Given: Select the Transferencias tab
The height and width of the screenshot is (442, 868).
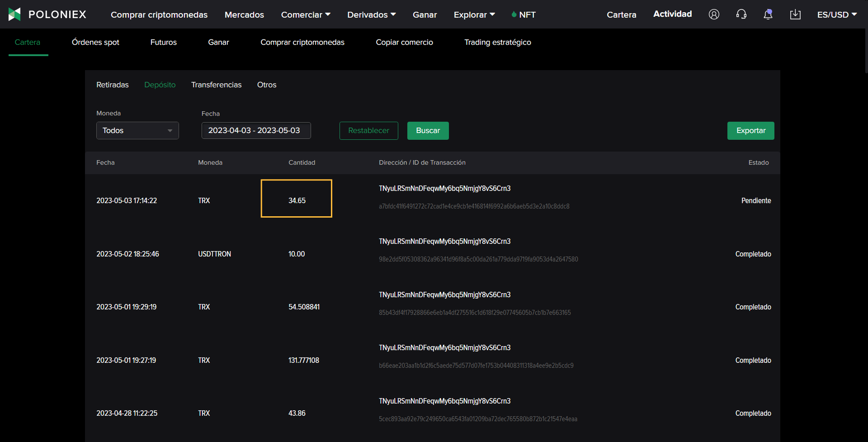Looking at the screenshot, I should 216,85.
